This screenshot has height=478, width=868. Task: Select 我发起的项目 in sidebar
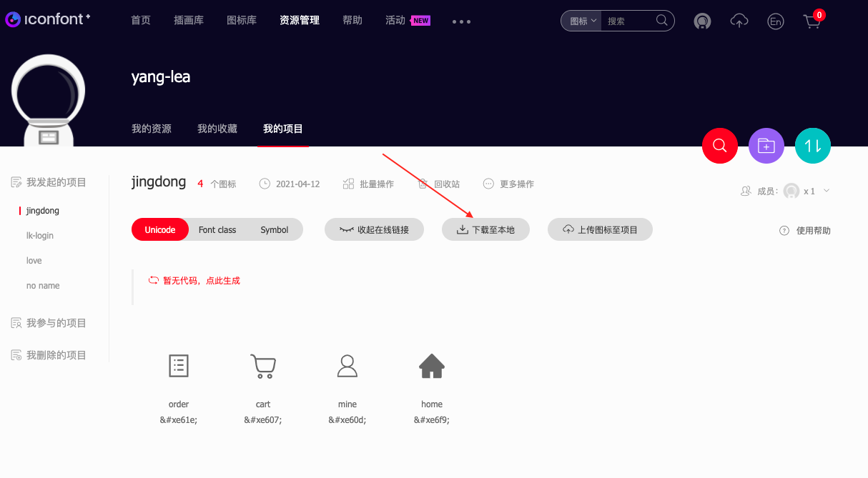tap(49, 182)
